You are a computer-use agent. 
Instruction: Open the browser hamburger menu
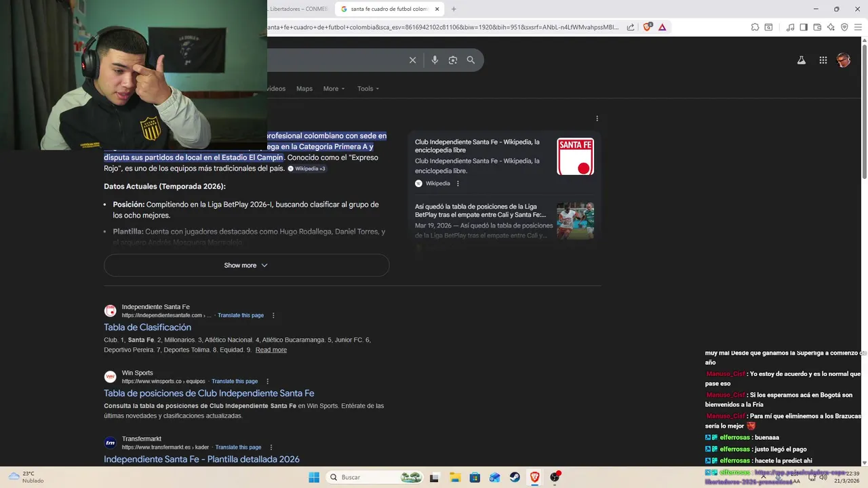coord(858,27)
